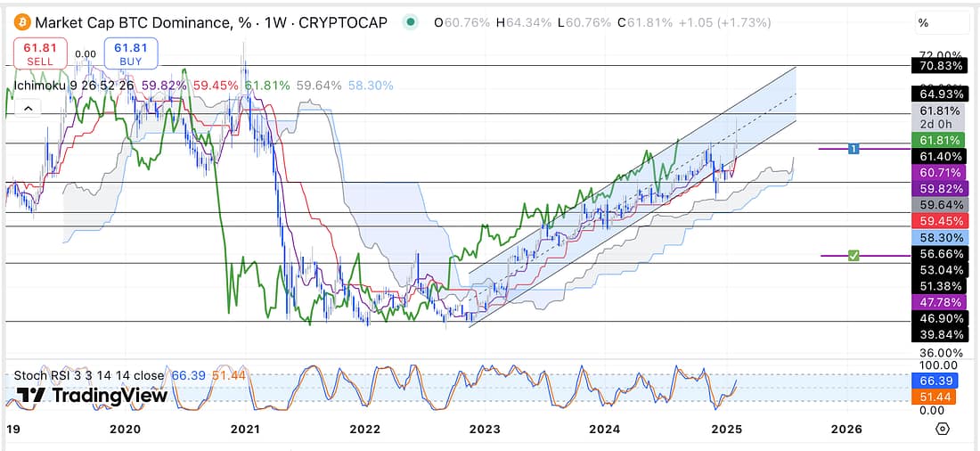Collapse the indicator legend with the chevron

pos(27,109)
